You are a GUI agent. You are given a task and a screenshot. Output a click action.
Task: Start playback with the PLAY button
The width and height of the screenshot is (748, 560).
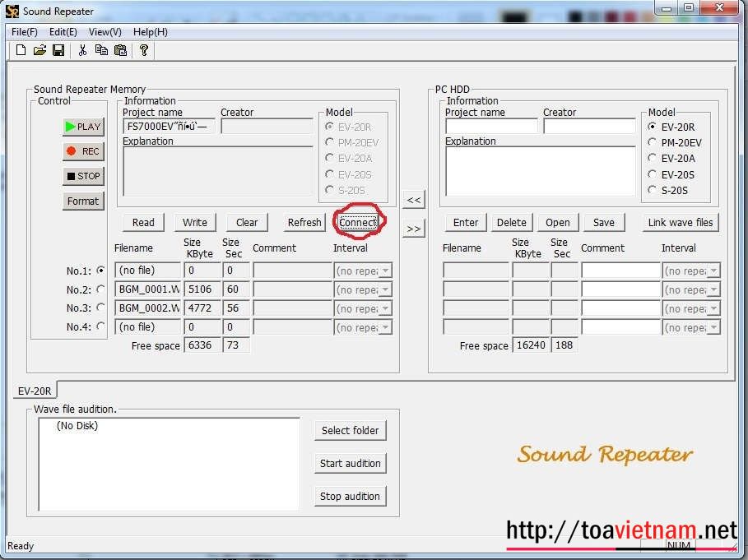(x=83, y=127)
